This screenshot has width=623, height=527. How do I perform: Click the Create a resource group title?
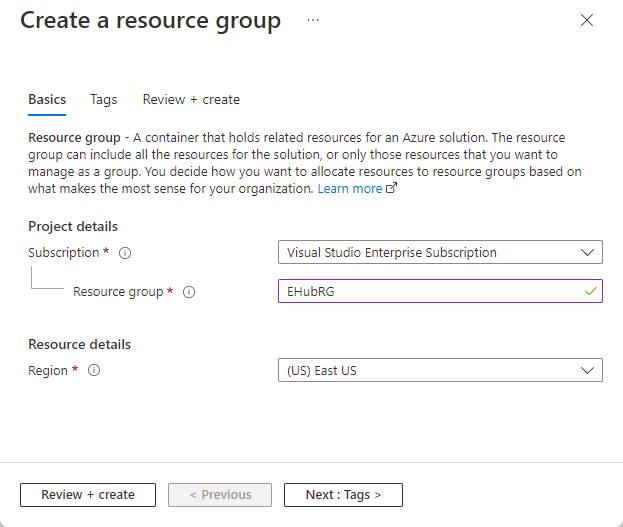[x=151, y=21]
